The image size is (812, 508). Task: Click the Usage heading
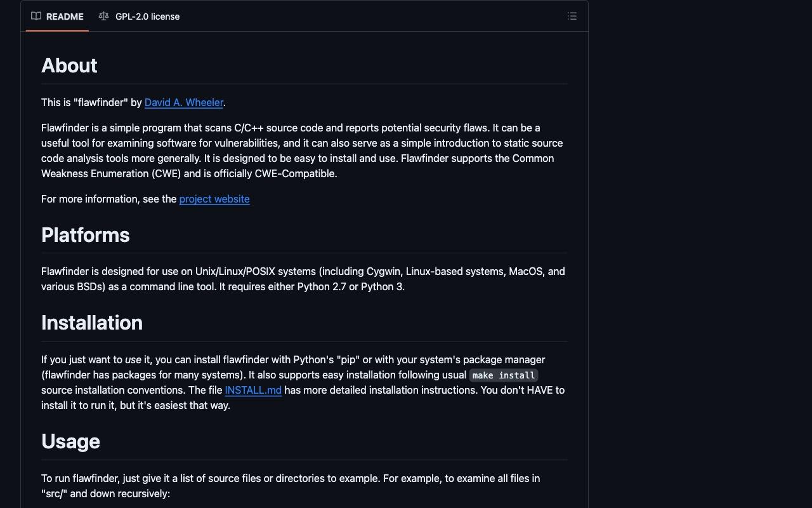click(70, 441)
